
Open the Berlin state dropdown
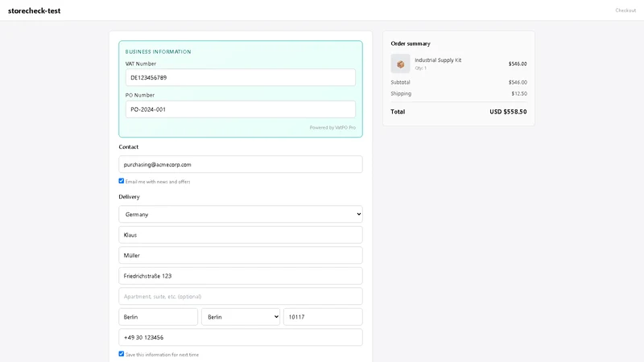pyautogui.click(x=241, y=317)
